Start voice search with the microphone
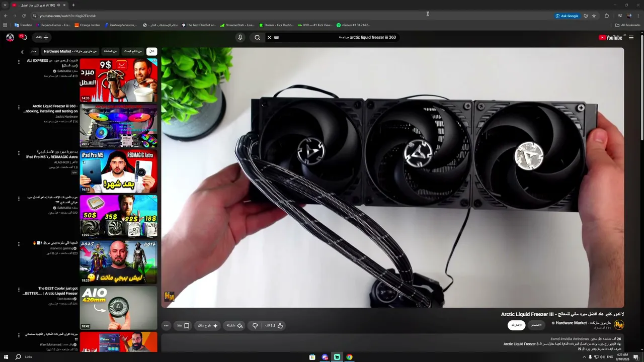The height and width of the screenshot is (362, 644). click(x=240, y=37)
